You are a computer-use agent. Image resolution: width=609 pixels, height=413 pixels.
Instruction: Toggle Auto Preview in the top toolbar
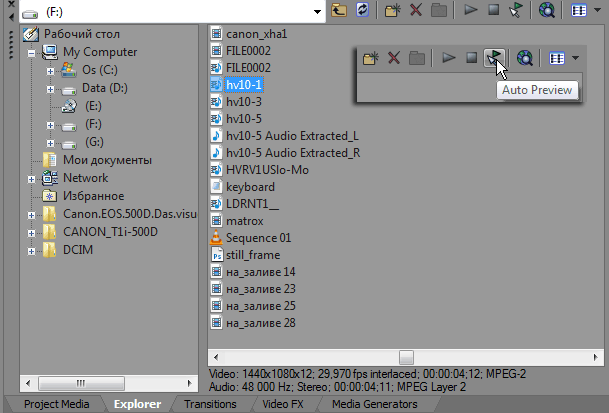tap(515, 12)
